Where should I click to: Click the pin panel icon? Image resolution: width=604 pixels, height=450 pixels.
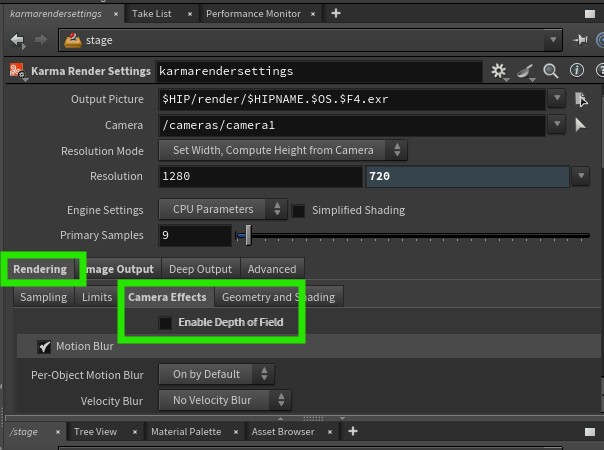pos(582,40)
